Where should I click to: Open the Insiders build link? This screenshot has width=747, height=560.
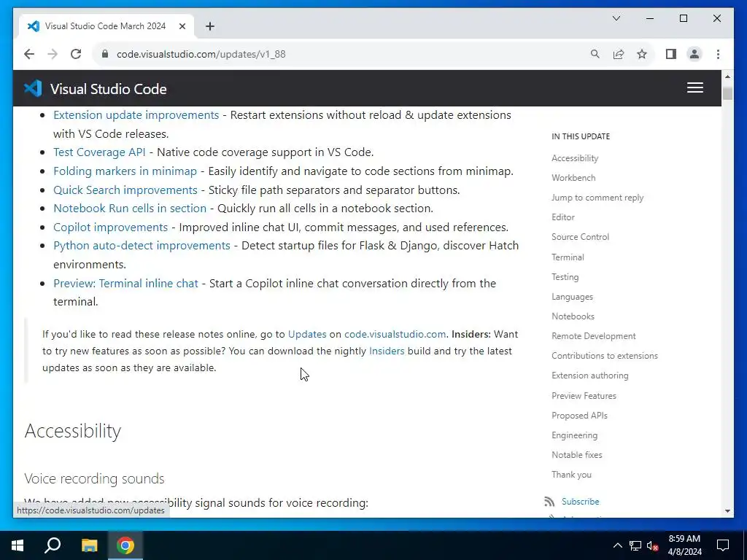click(387, 351)
